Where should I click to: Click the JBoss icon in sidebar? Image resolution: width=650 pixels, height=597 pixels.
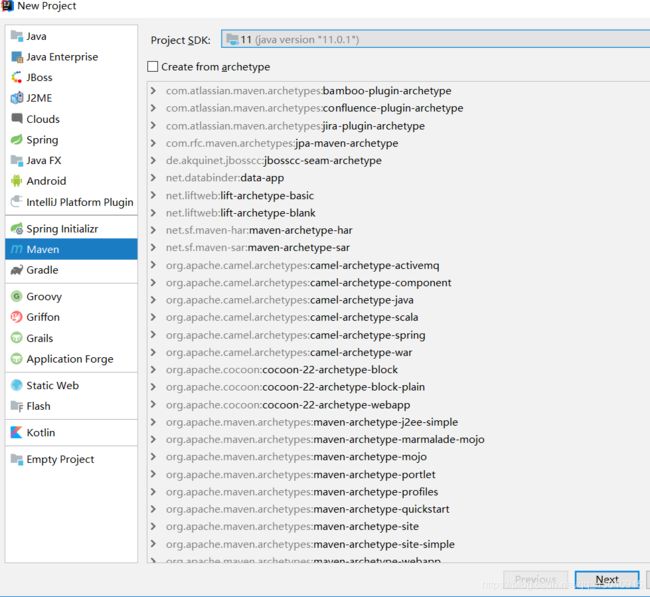tap(17, 78)
